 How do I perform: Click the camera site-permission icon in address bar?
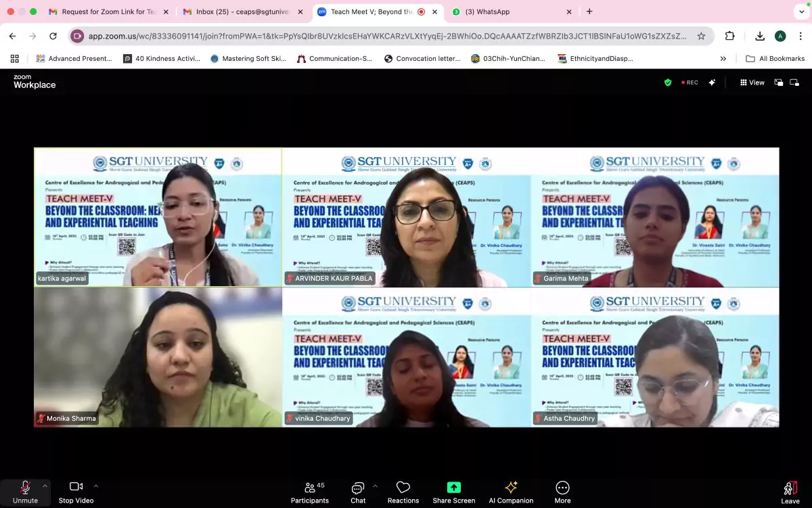77,36
